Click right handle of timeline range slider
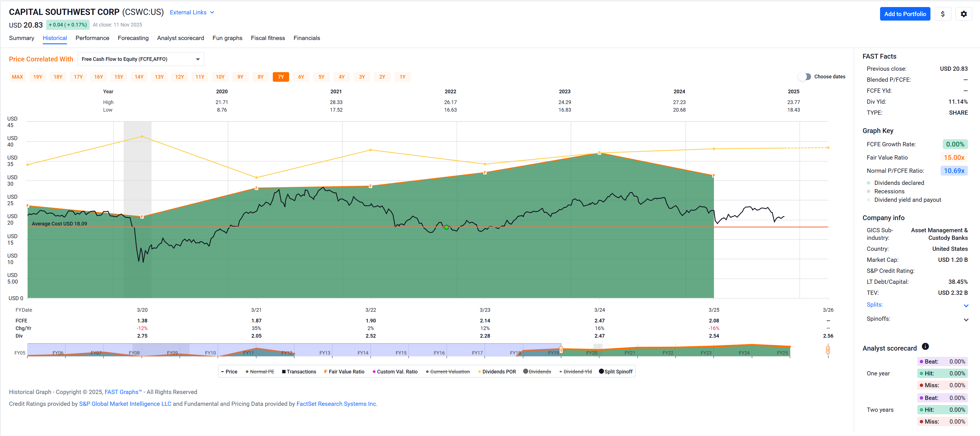 pos(828,349)
